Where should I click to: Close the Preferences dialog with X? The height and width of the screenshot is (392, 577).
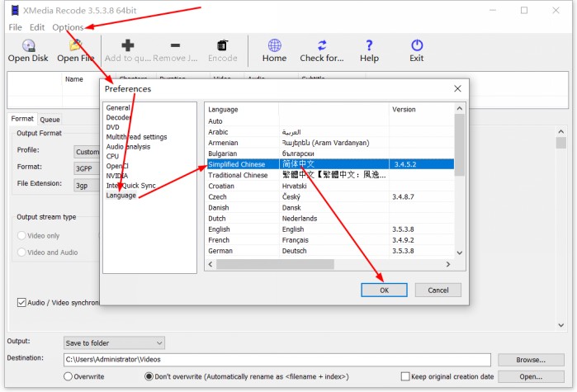tap(457, 88)
